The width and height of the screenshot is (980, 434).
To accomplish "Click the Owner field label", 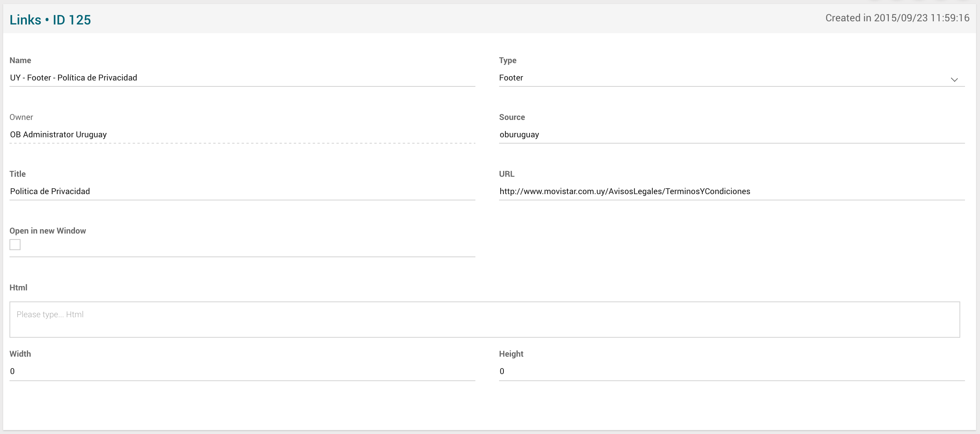I will click(x=21, y=117).
